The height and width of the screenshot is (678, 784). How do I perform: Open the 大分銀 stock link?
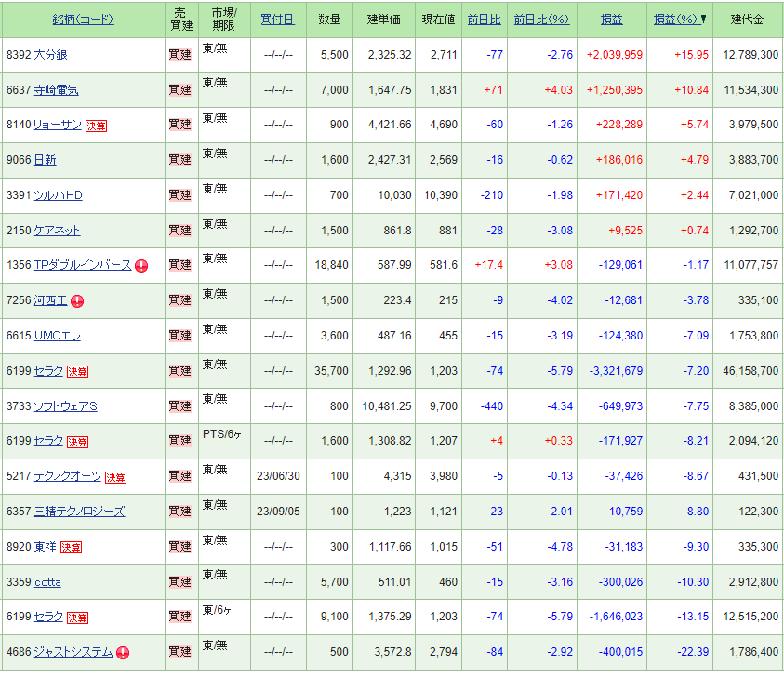(50, 55)
